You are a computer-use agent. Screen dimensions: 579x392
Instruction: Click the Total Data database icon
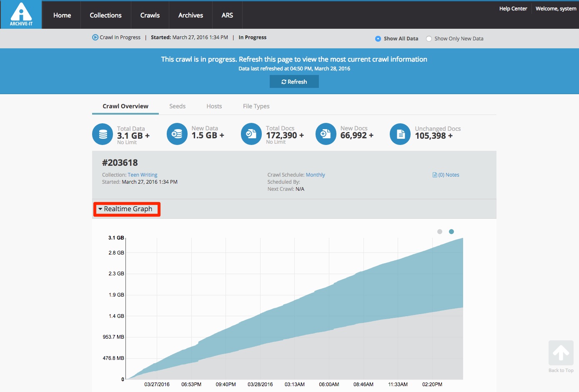click(103, 134)
